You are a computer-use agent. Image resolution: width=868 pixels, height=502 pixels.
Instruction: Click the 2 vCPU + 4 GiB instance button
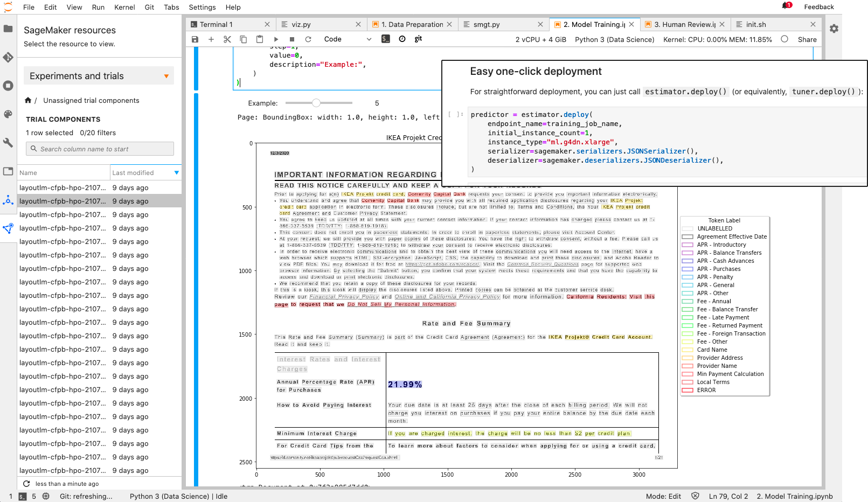[x=541, y=39]
